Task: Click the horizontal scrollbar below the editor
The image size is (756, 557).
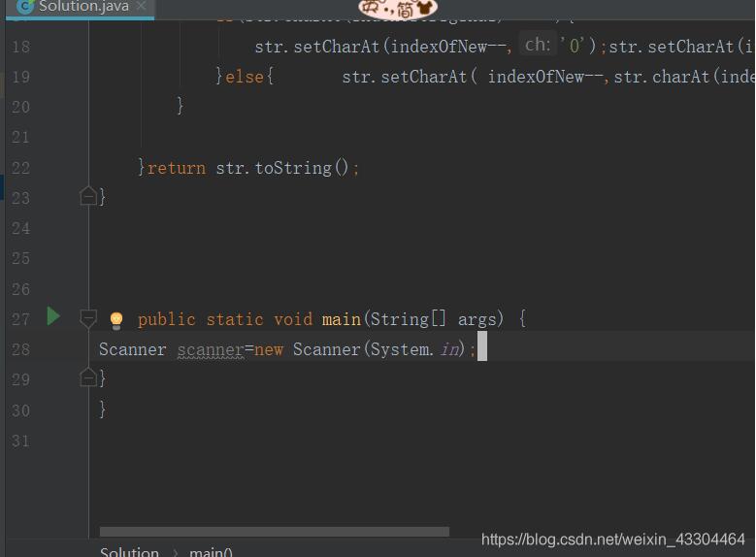Action: point(274,532)
